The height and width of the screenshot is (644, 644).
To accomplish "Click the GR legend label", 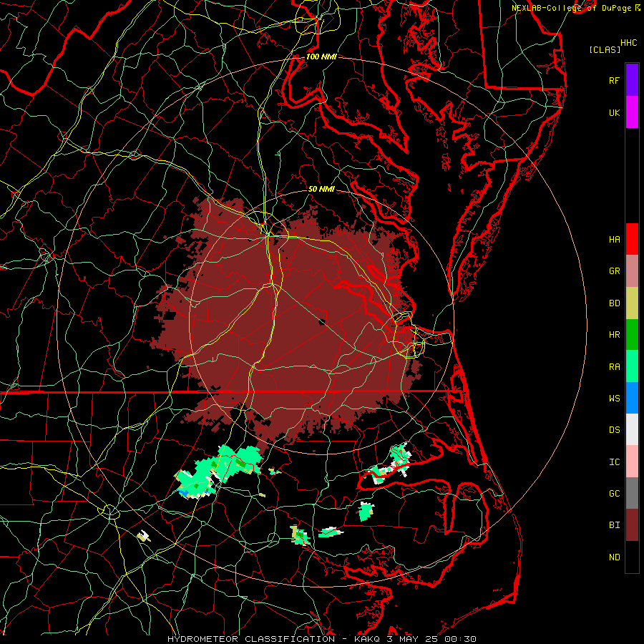I will click(614, 271).
